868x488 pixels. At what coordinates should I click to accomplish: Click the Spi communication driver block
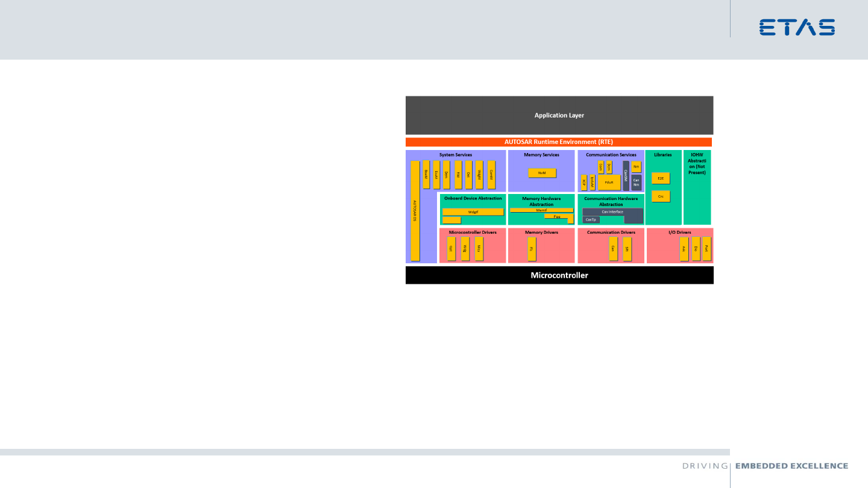click(627, 248)
